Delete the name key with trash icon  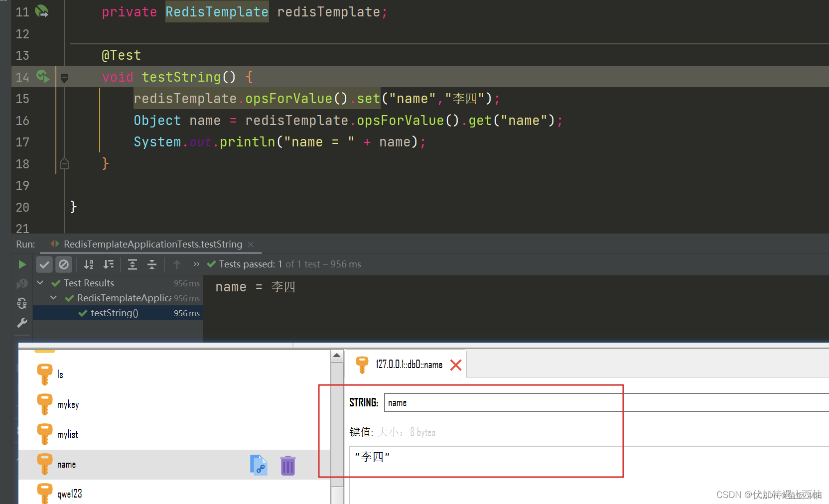pyautogui.click(x=288, y=465)
